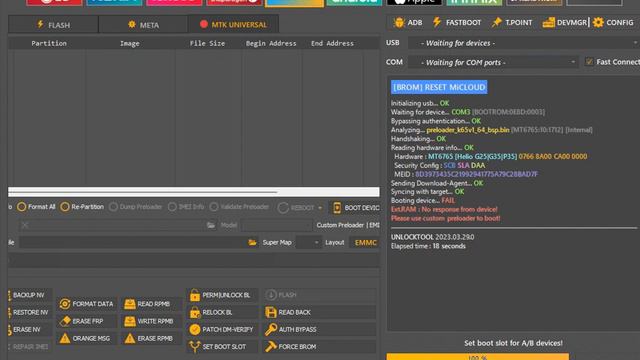This screenshot has height=360, width=640.
Task: Open the DEVMGR device manager
Action: click(564, 22)
